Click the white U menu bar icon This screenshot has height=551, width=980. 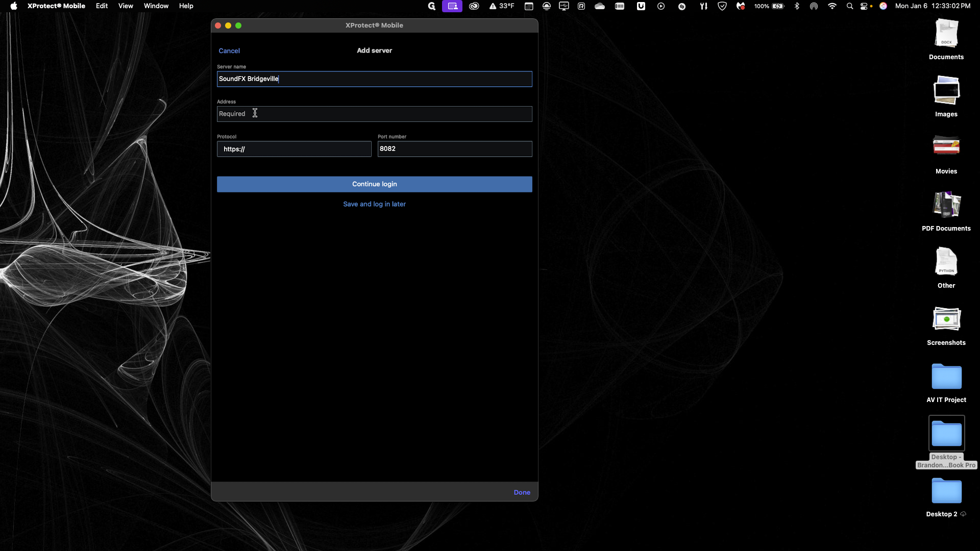pos(641,6)
